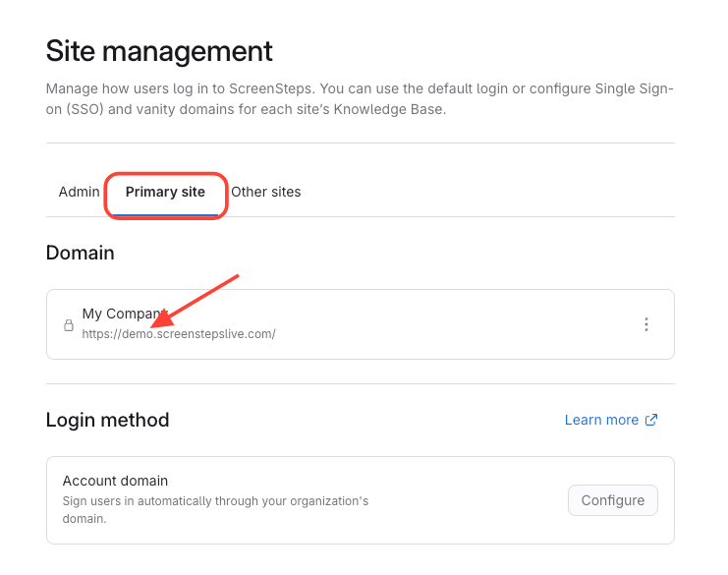
Task: Click the external link icon next to Learn more
Action: click(x=650, y=420)
